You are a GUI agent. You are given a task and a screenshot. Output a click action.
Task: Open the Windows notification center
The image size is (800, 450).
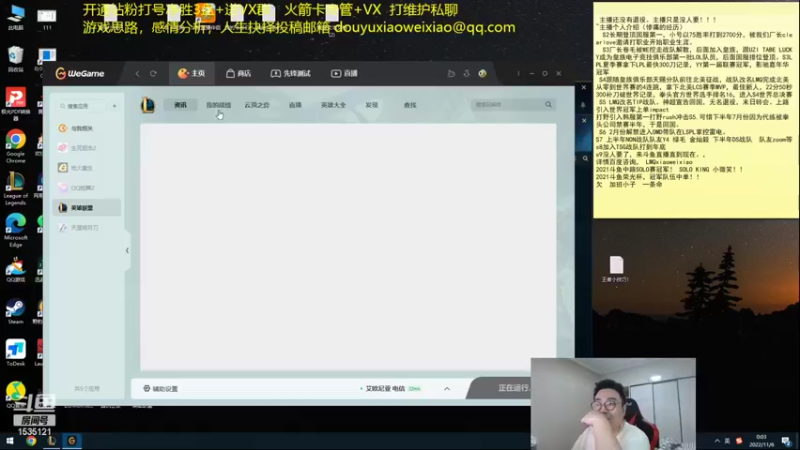[x=786, y=441]
